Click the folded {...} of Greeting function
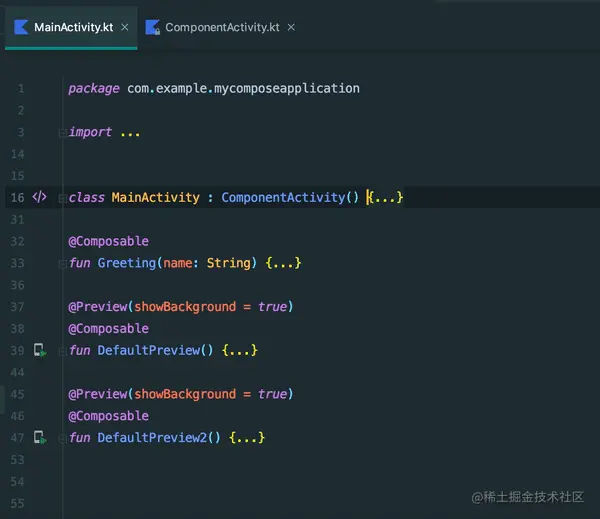 (283, 263)
